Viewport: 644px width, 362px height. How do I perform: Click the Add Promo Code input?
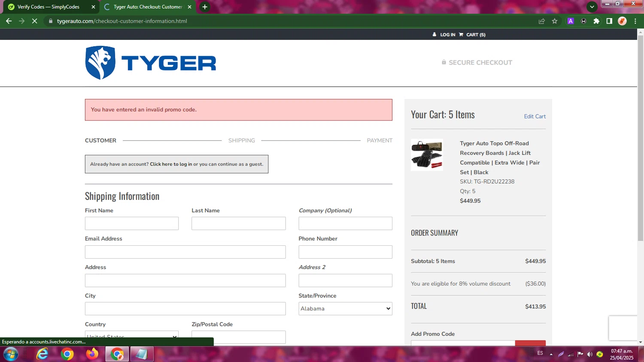tap(463, 343)
